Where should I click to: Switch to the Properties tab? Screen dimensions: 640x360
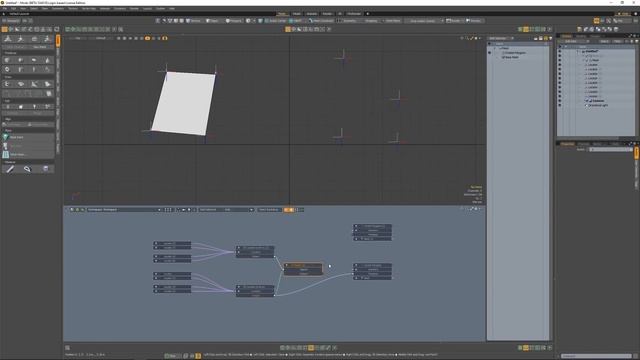pos(567,144)
